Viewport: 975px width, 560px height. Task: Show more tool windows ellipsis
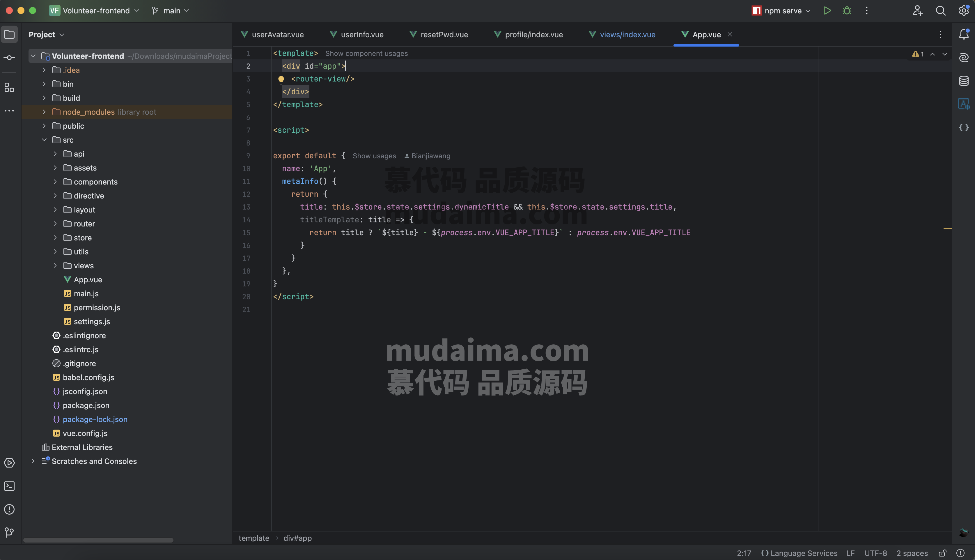tap(9, 111)
